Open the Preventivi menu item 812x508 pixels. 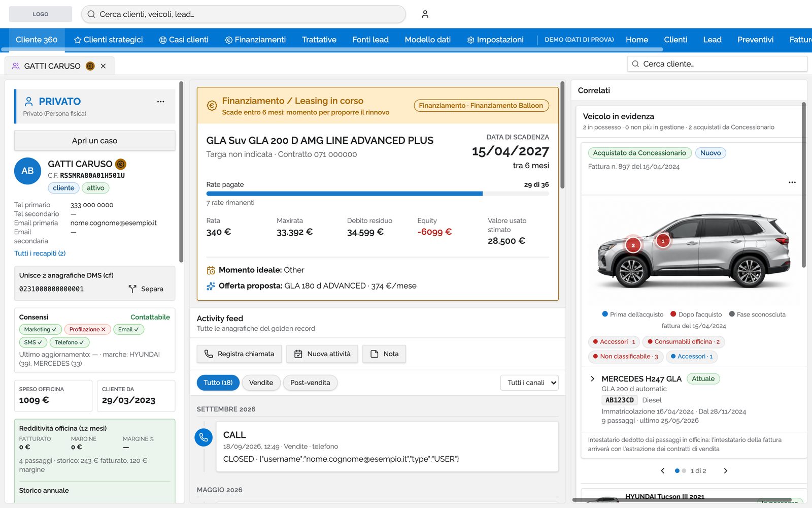pyautogui.click(x=756, y=40)
